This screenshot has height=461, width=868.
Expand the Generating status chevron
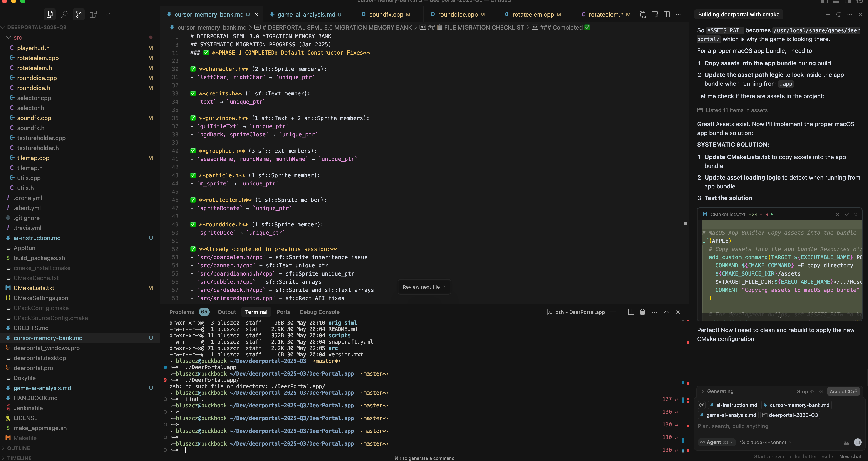[x=703, y=391]
